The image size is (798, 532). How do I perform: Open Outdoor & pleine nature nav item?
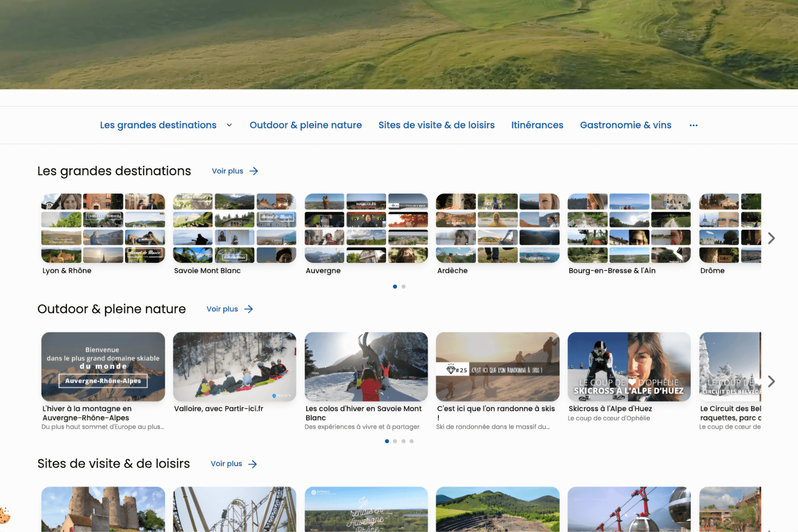pos(305,125)
